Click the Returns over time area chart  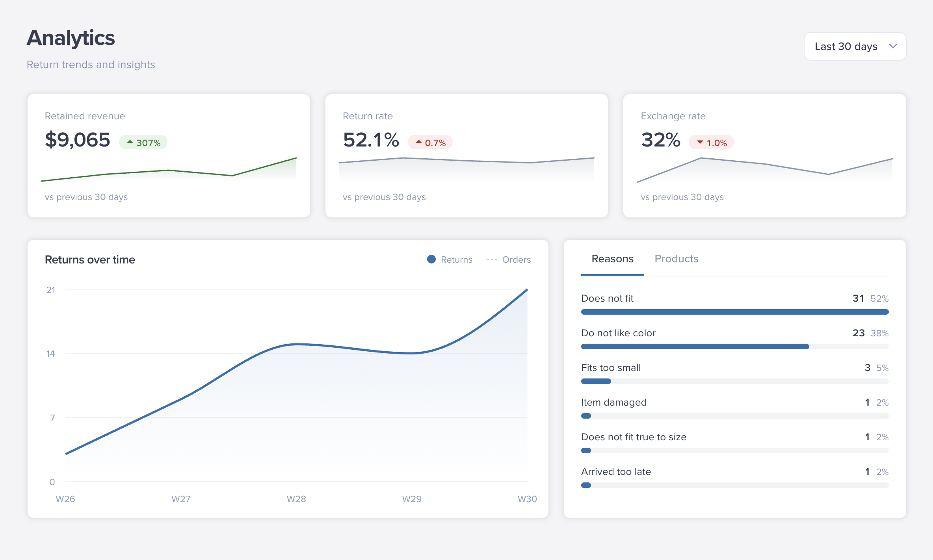(296, 385)
